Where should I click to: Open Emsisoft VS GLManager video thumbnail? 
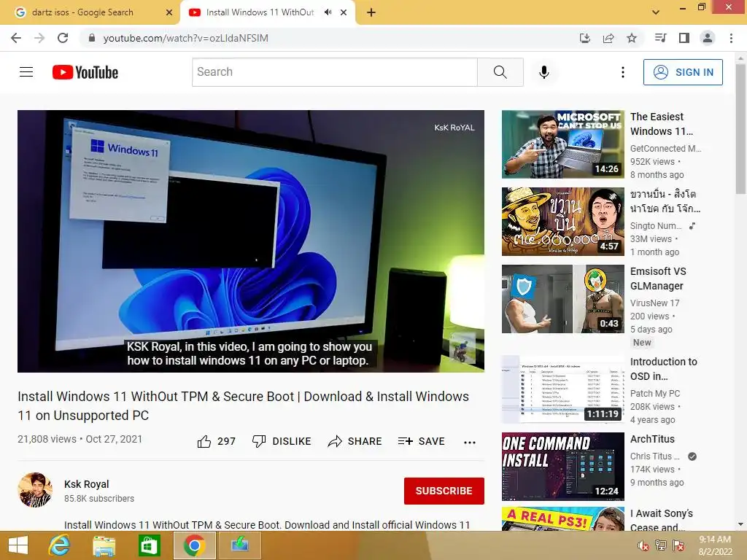[562, 299]
